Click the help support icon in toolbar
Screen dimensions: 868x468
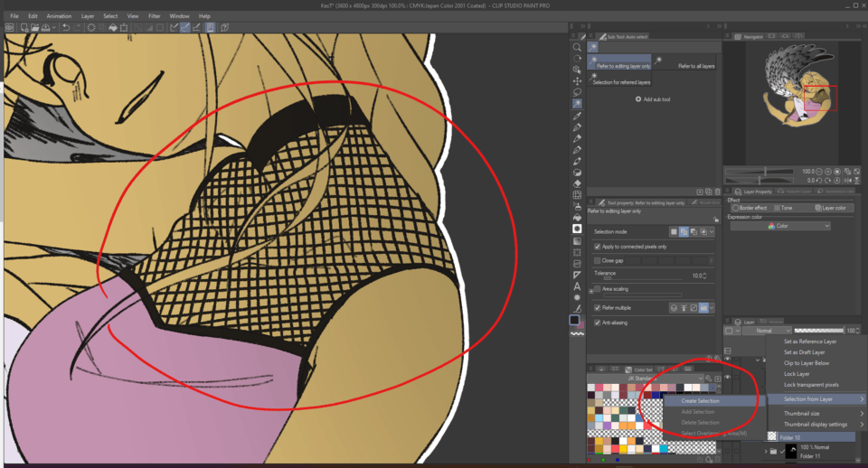point(225,27)
